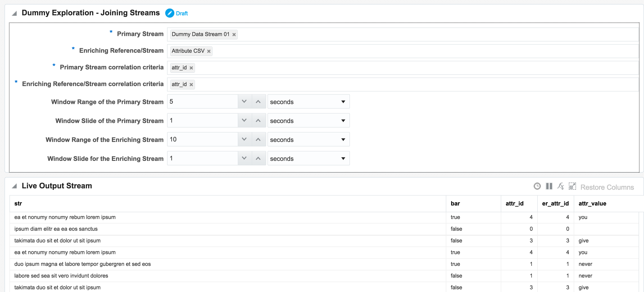The height and width of the screenshot is (292, 644).
Task: Click the Draft pencil edit icon
Action: (x=170, y=13)
